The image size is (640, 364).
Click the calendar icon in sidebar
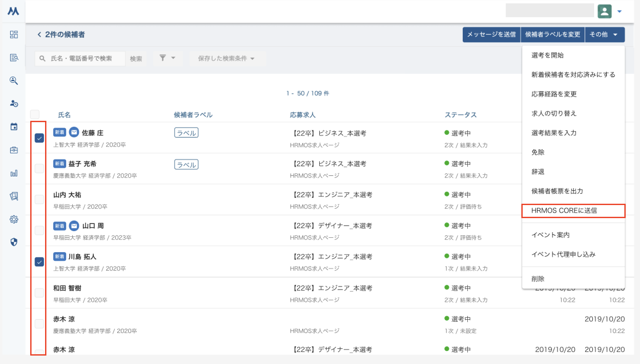pos(14,127)
